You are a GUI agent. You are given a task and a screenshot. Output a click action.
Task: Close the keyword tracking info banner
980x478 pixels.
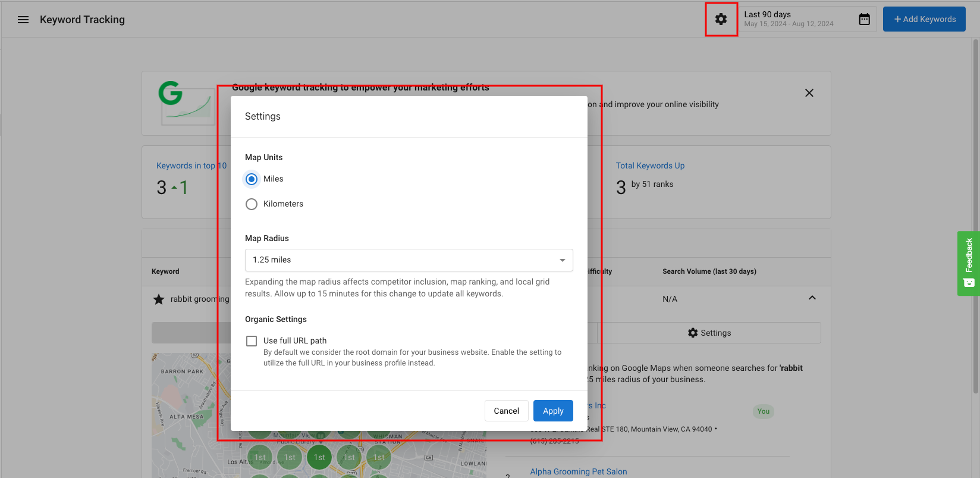tap(809, 93)
